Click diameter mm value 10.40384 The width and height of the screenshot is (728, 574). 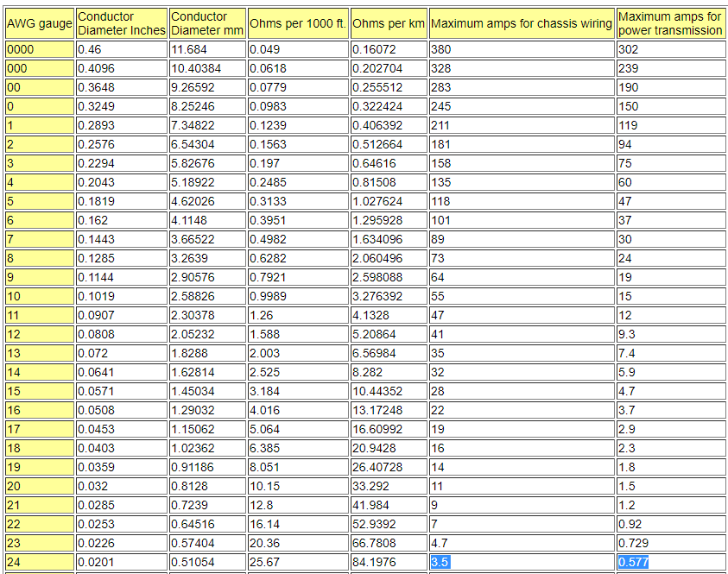(x=207, y=68)
